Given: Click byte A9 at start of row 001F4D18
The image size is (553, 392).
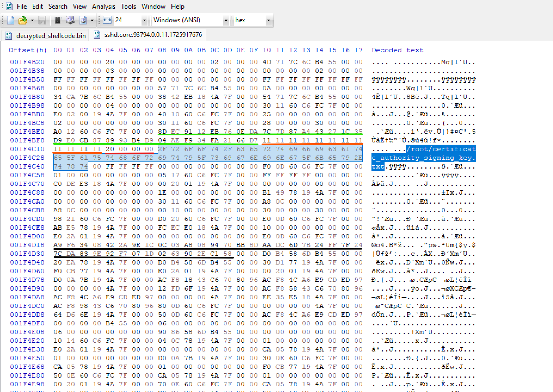Looking at the screenshot, I should pos(57,245).
